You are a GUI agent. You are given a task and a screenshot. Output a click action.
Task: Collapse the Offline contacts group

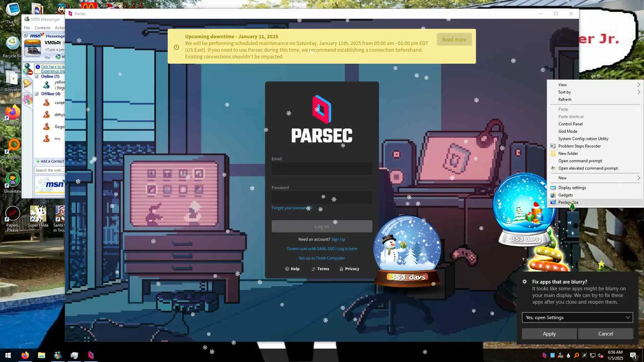point(37,94)
